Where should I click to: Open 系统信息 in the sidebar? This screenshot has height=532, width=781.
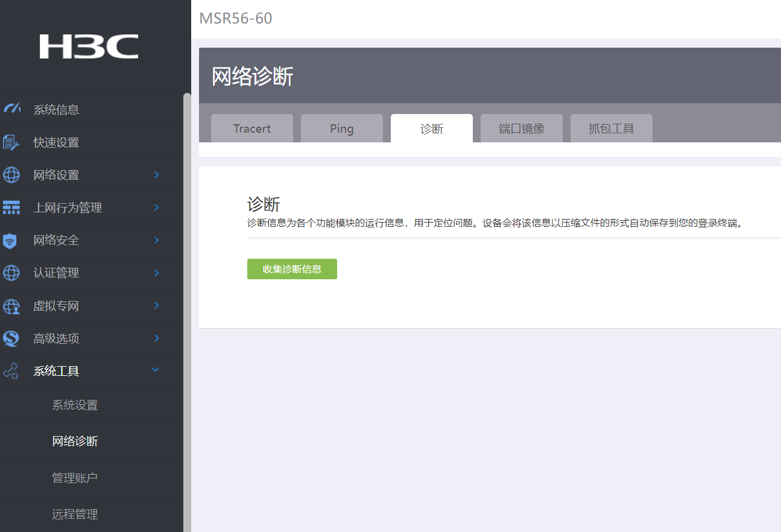coord(92,110)
